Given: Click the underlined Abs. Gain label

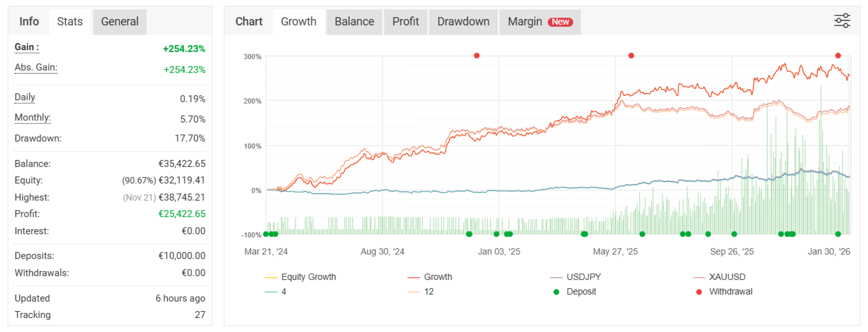Looking at the screenshot, I should click(x=36, y=68).
